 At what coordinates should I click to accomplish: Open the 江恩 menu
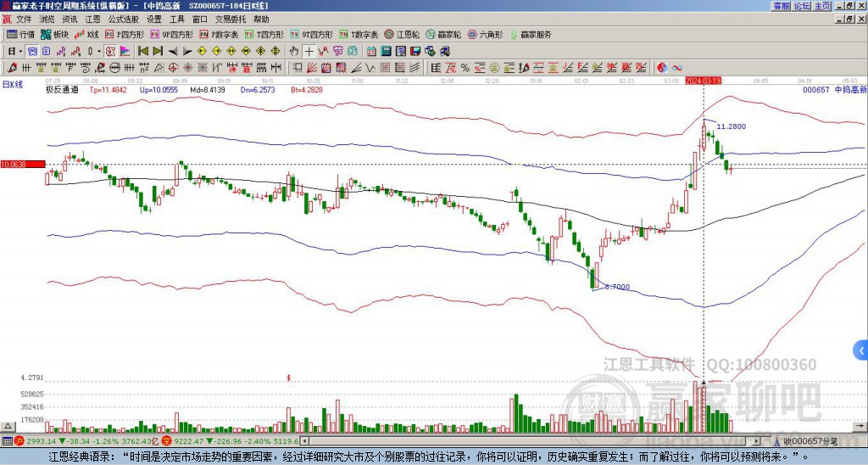[93, 20]
